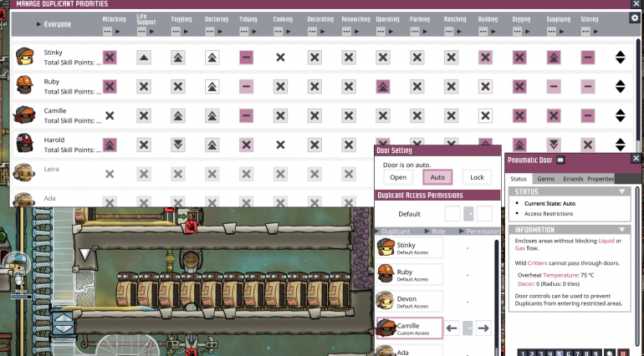Image resolution: width=644 pixels, height=356 pixels.
Task: Sort priorities by Everyone header
Action: pyautogui.click(x=54, y=24)
